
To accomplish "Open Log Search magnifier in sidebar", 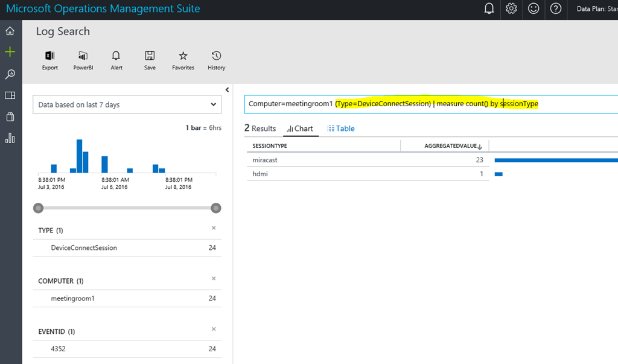I will tap(10, 74).
